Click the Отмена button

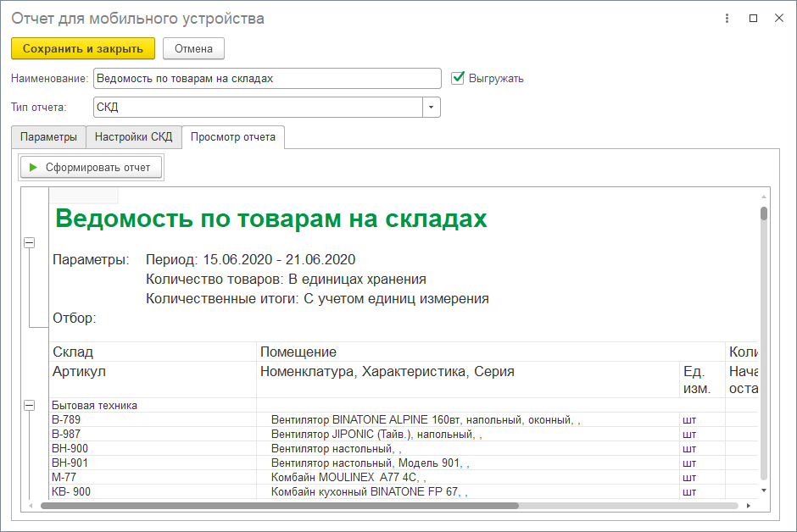coord(193,49)
